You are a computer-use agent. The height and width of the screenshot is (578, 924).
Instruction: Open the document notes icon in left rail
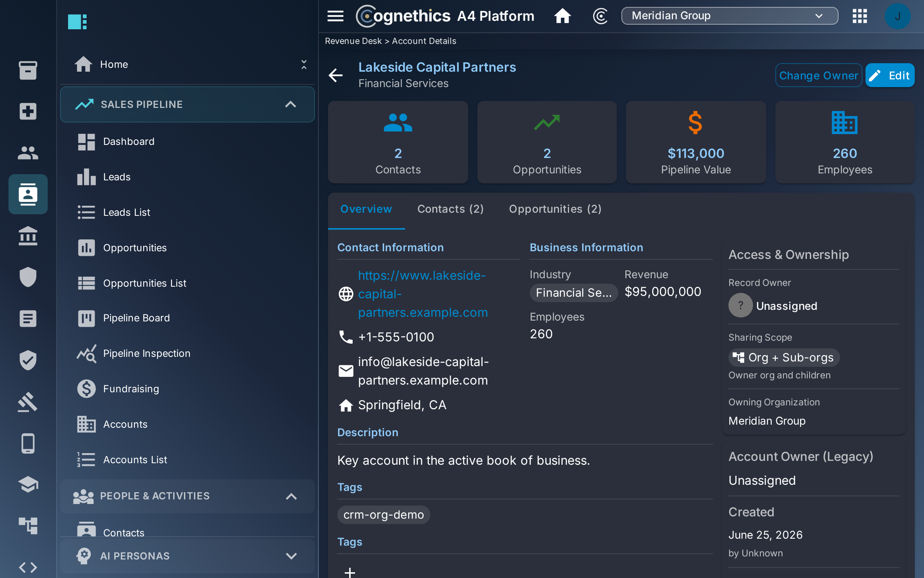pos(28,319)
